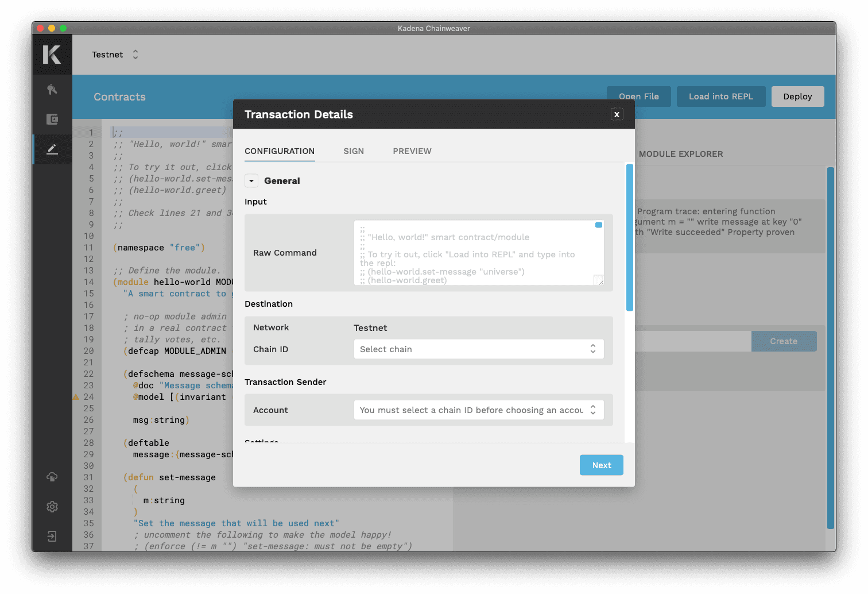Click the 'Chain ID' label
868x594 pixels.
point(270,349)
